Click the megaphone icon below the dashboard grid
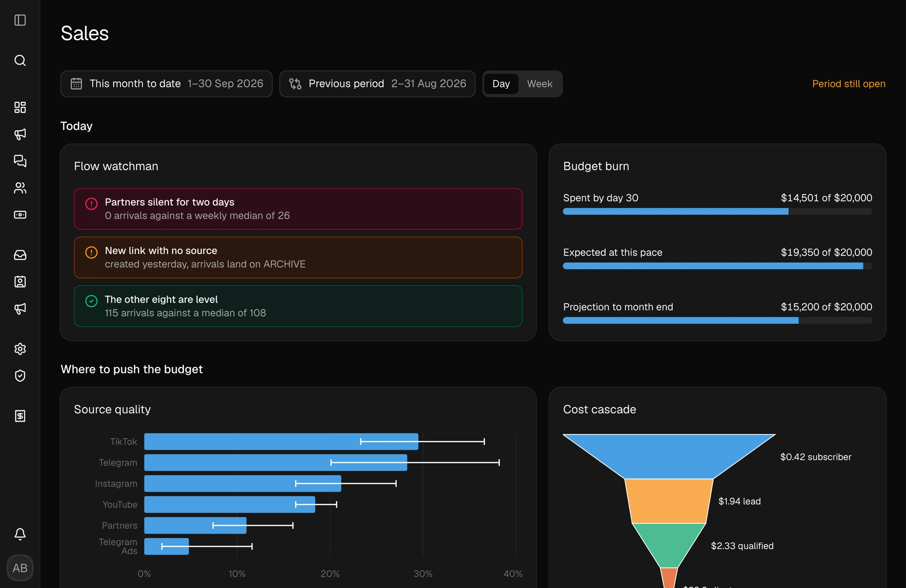The image size is (906, 588). (x=20, y=134)
